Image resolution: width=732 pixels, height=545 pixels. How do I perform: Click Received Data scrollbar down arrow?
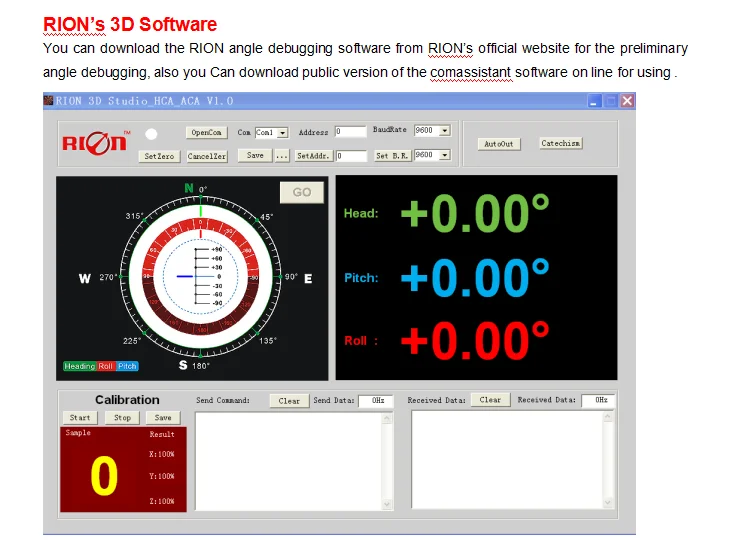point(608,503)
